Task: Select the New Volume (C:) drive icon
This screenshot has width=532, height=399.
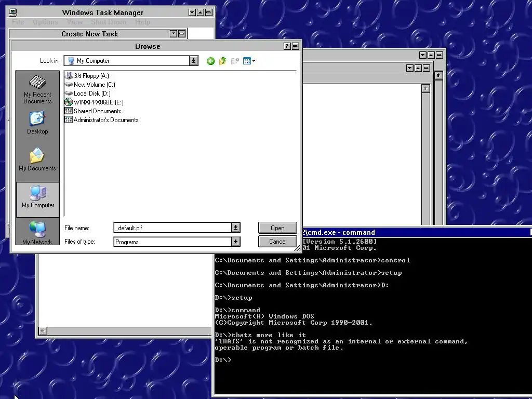Action: click(x=69, y=85)
